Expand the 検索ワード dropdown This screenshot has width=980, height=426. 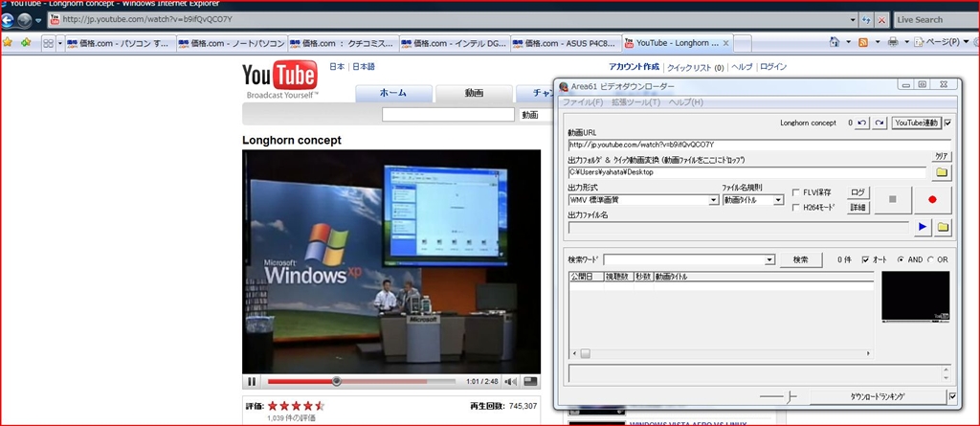(x=769, y=259)
